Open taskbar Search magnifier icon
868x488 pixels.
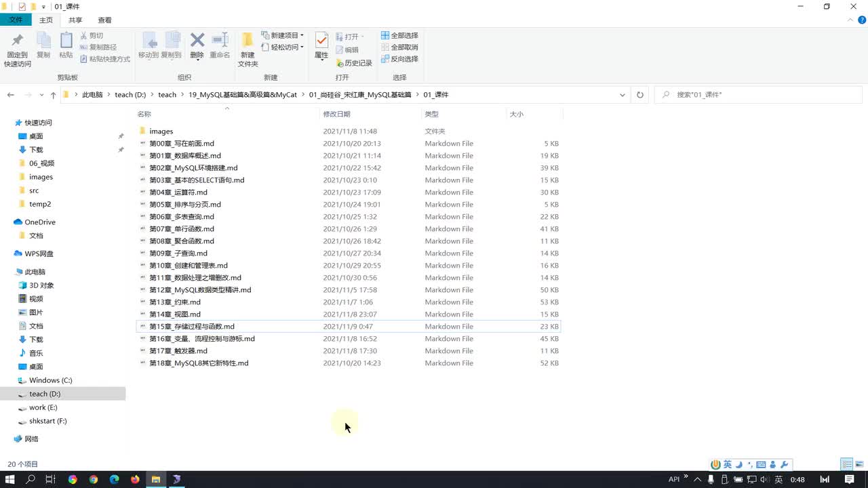31,479
